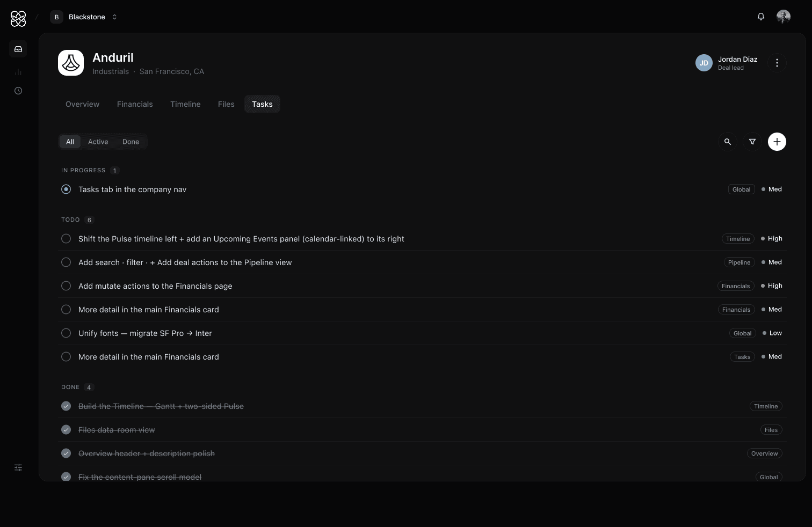The height and width of the screenshot is (527, 812).
Task: Click the Files tag in Done list
Action: (771, 430)
